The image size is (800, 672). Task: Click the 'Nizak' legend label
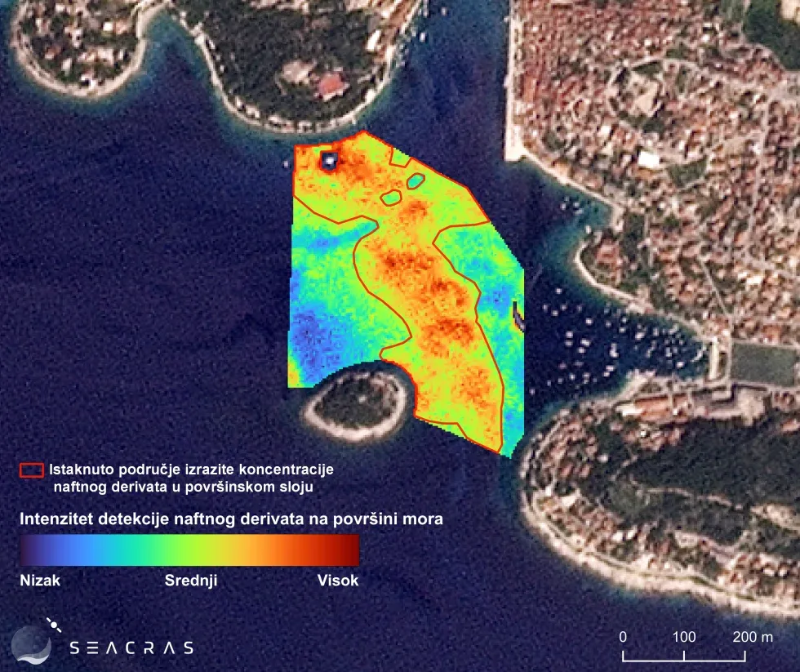point(40,581)
